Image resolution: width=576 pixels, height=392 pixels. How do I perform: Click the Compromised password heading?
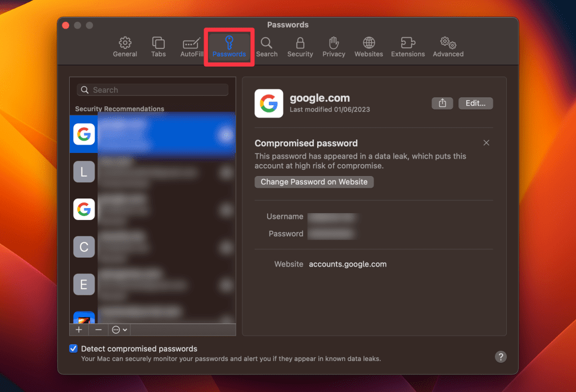[x=306, y=143]
